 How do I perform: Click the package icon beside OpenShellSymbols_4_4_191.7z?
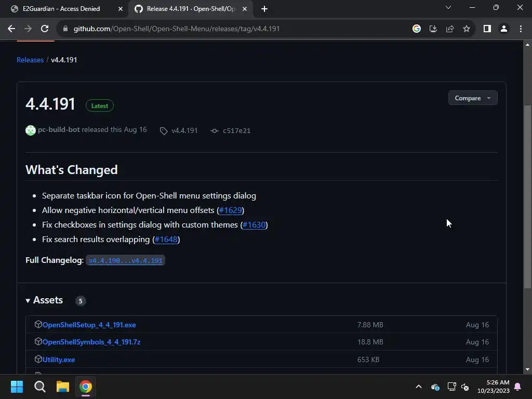pos(38,342)
